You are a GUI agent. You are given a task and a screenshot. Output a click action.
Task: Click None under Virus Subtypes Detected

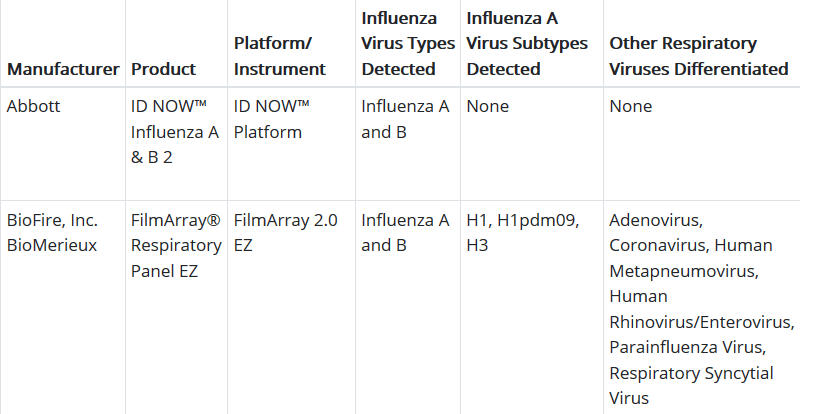(487, 106)
